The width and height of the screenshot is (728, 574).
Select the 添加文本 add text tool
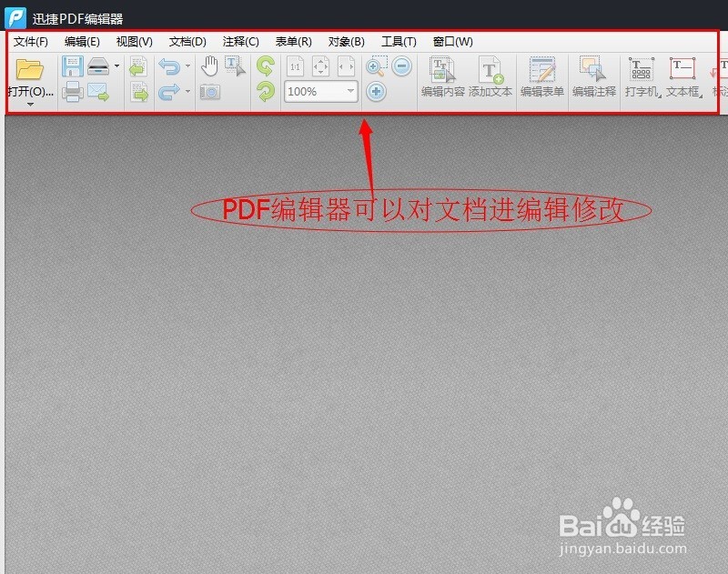pyautogui.click(x=488, y=77)
